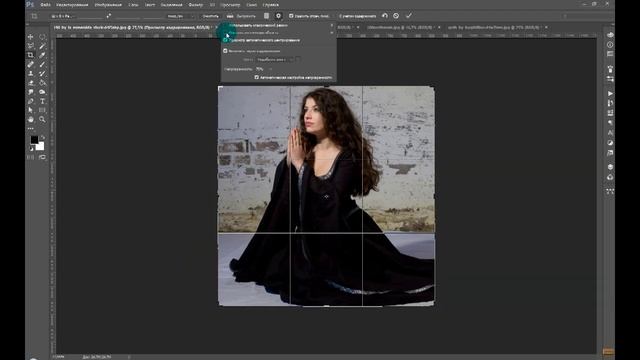Select the Paint Bucket tool
Image resolution: width=640 pixels, height=360 pixels.
point(42,83)
